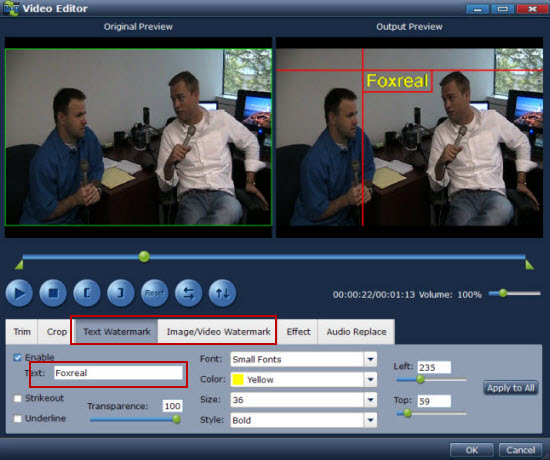The width and height of the screenshot is (550, 460).
Task: Check the Strikeout option
Action: pos(17,398)
